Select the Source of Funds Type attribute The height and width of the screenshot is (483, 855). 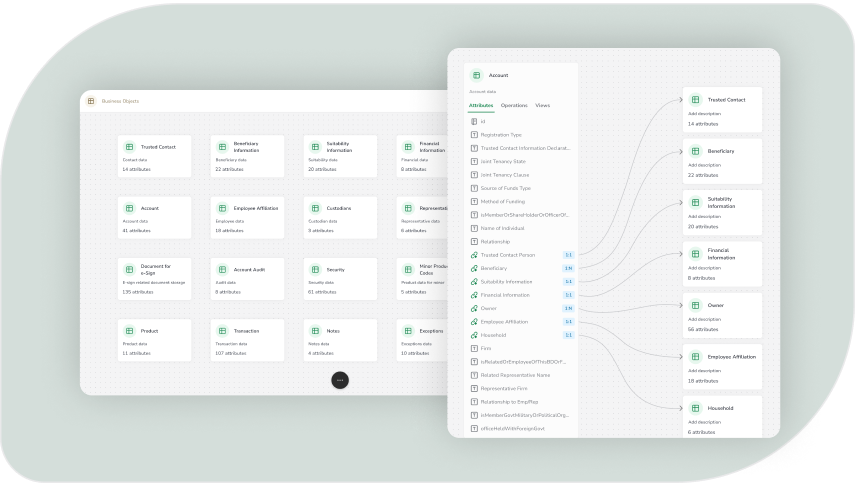pos(505,188)
